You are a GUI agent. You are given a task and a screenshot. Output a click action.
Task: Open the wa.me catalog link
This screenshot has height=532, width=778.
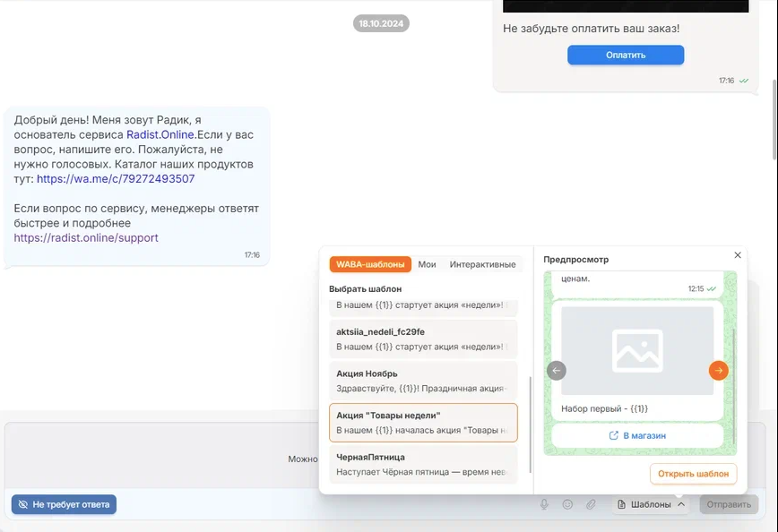(116, 179)
